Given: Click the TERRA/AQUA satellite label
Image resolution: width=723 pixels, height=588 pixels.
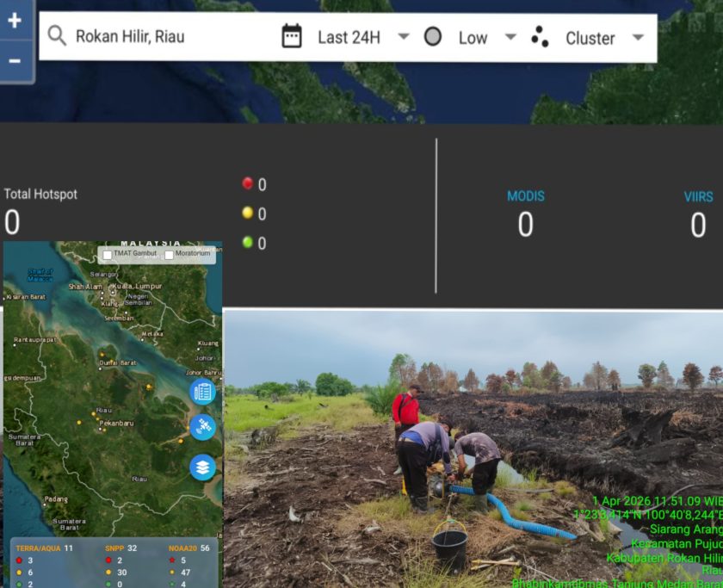Looking at the screenshot, I should 38,548.
